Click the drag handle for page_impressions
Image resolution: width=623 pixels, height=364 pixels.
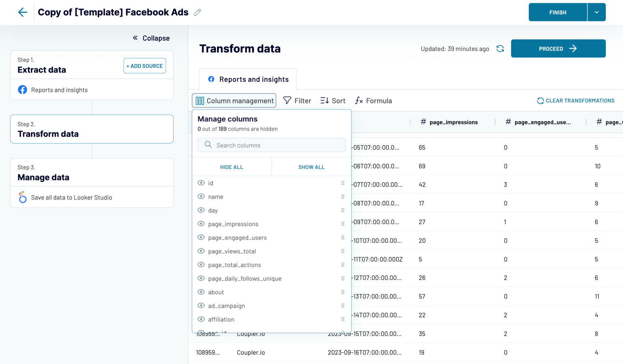(x=343, y=224)
